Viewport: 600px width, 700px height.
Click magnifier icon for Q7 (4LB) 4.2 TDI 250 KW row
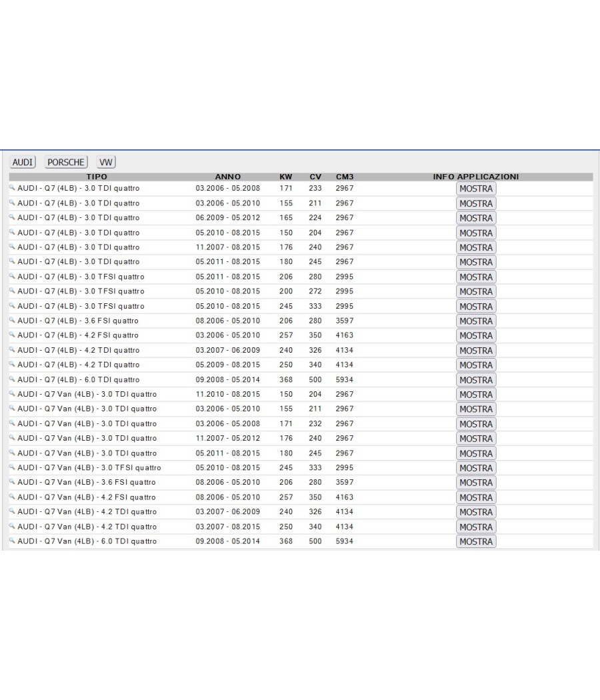12,365
